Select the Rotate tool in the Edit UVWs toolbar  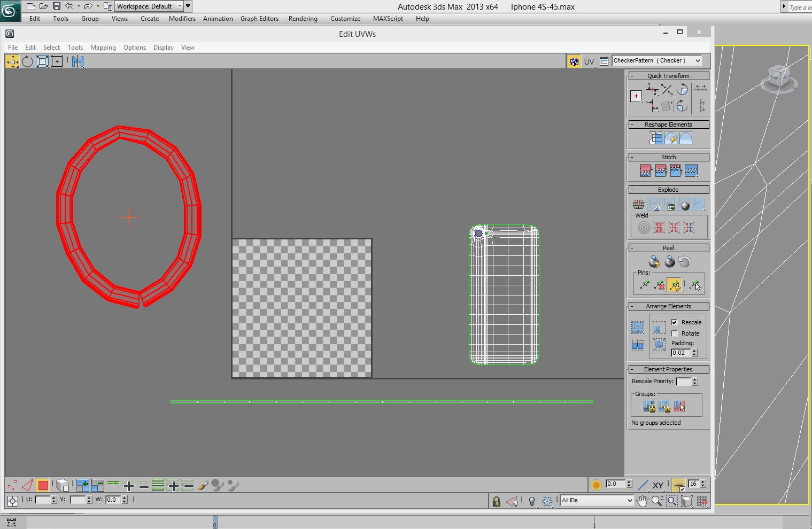point(27,61)
